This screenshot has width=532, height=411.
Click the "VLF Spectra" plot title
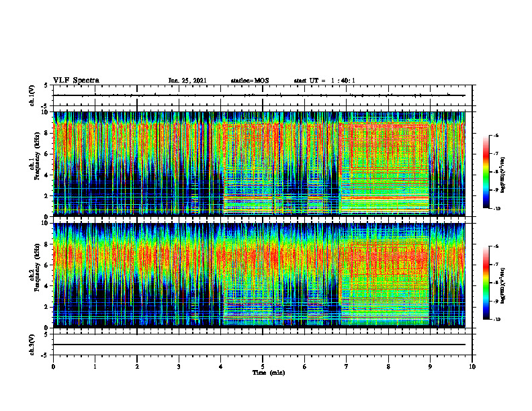(x=76, y=81)
